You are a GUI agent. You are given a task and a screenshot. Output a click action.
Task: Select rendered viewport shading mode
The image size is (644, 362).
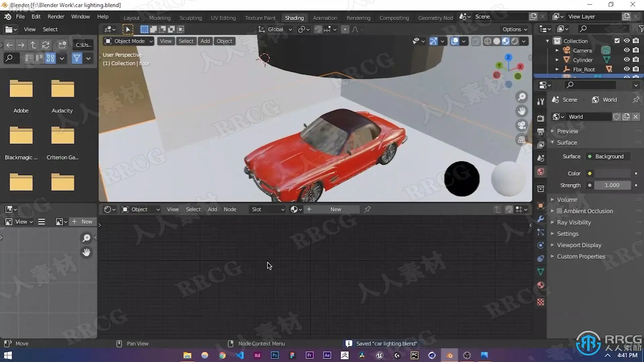[x=515, y=41]
